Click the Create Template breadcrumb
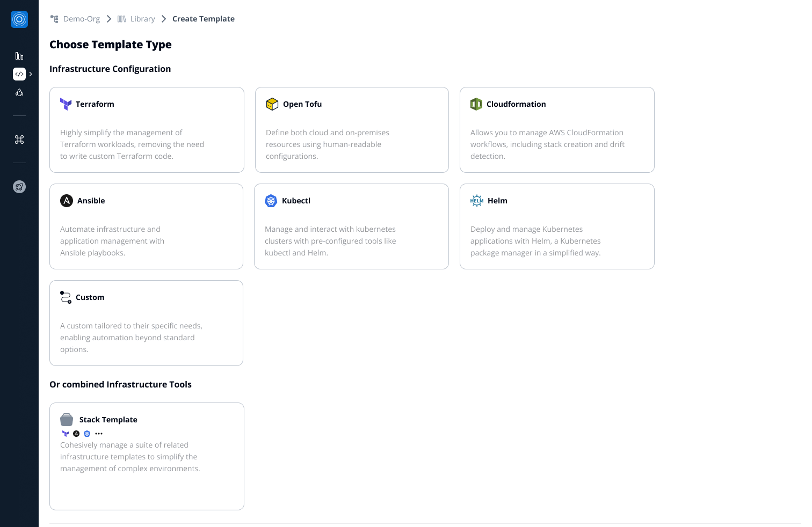This screenshot has height=527, width=812. coord(203,19)
